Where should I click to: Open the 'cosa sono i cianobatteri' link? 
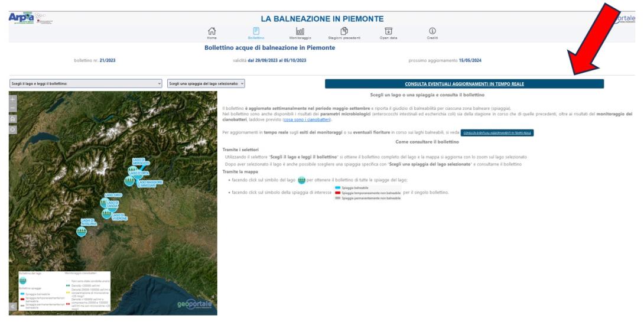[x=307, y=119]
